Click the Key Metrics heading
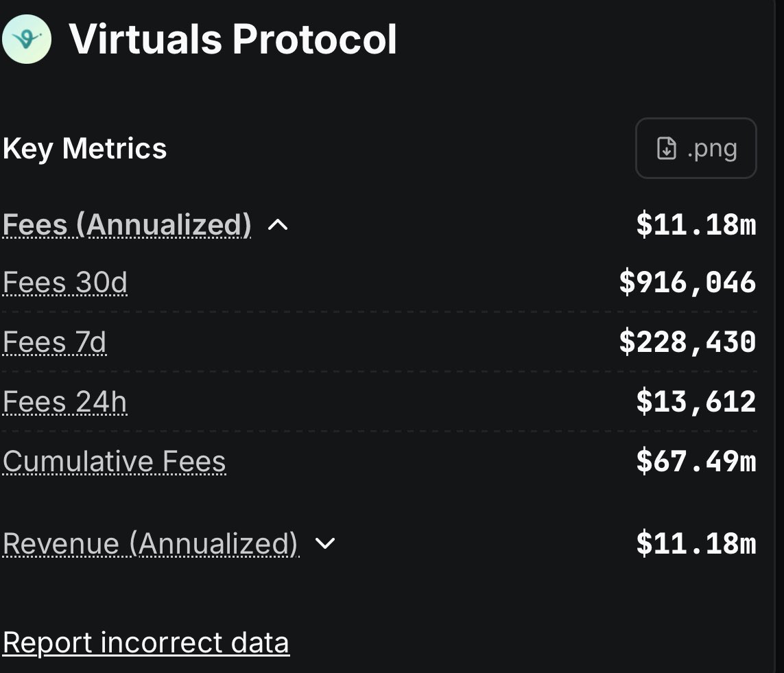The image size is (784, 673). click(84, 148)
